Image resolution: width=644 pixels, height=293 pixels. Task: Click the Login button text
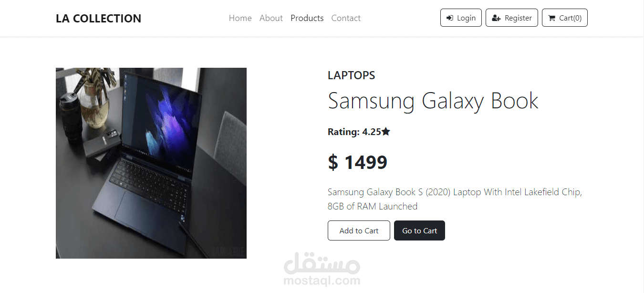coord(466,18)
